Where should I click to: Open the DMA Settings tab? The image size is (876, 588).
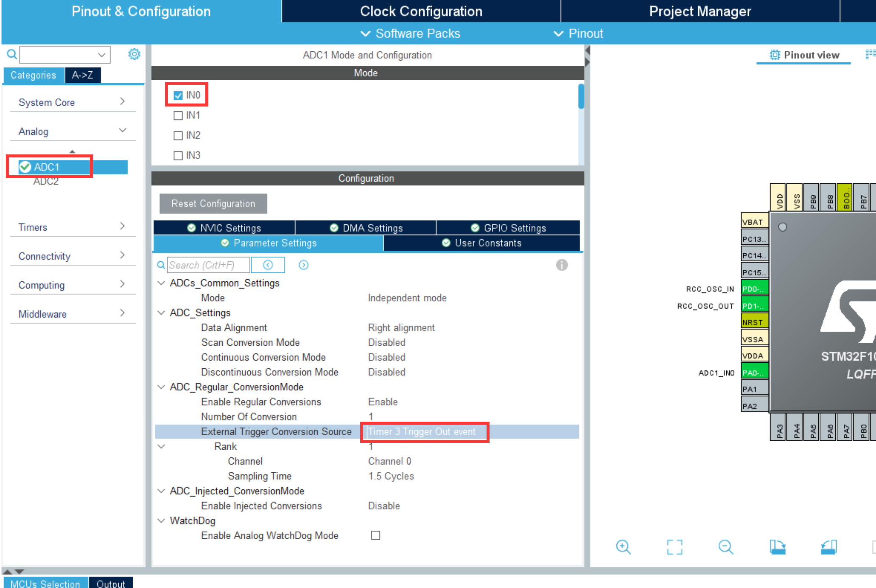(366, 228)
